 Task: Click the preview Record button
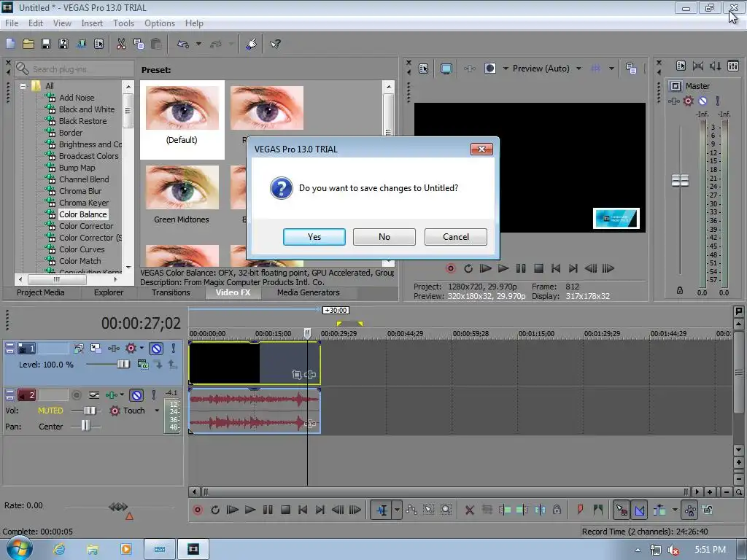(x=450, y=268)
